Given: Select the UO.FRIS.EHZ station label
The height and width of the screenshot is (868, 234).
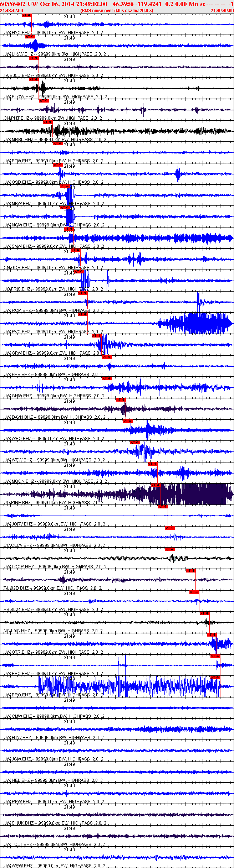Looking at the screenshot, I should [54, 289].
